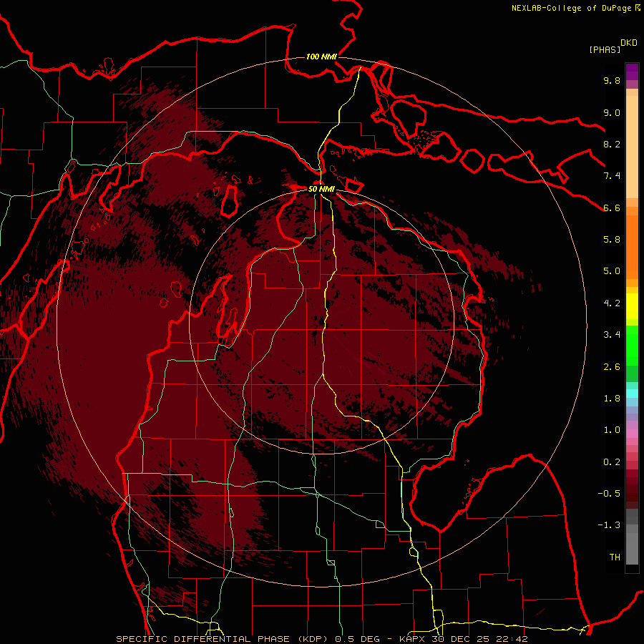Click the 2.6 value on the color scale

tap(612, 367)
